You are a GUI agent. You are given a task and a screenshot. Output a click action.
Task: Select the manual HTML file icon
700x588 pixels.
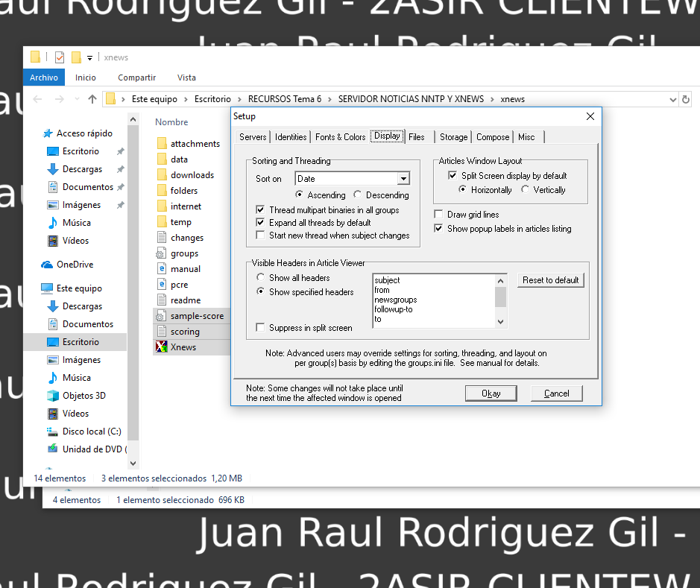coord(162,268)
